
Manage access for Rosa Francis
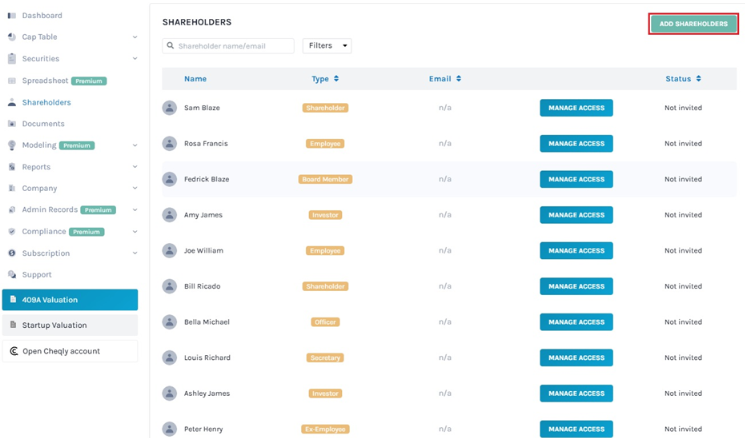tap(576, 143)
